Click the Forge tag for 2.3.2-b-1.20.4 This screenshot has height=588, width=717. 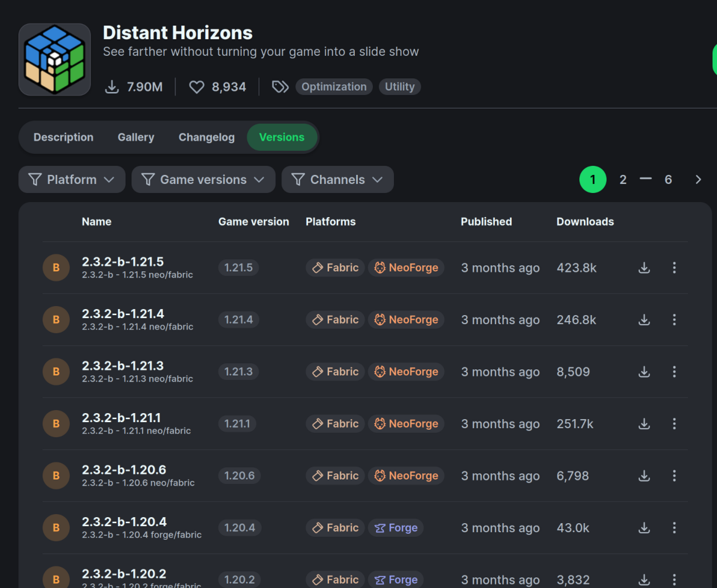tap(396, 528)
